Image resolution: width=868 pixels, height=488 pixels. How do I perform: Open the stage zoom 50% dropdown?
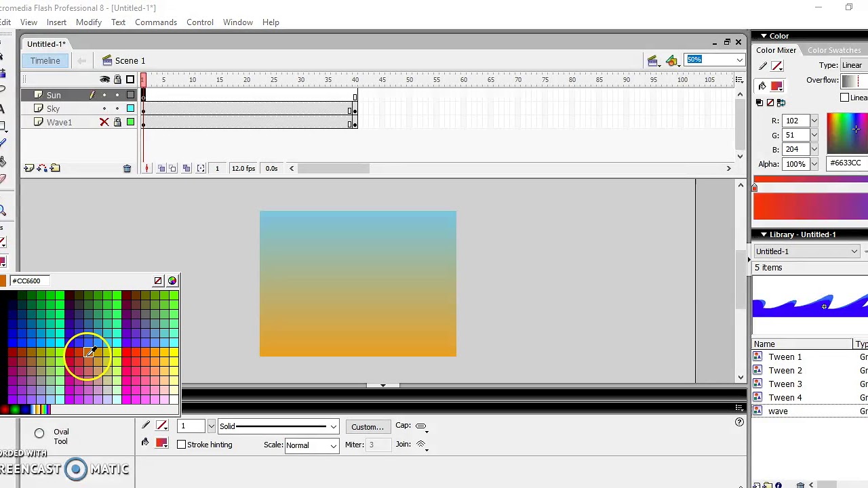[739, 60]
